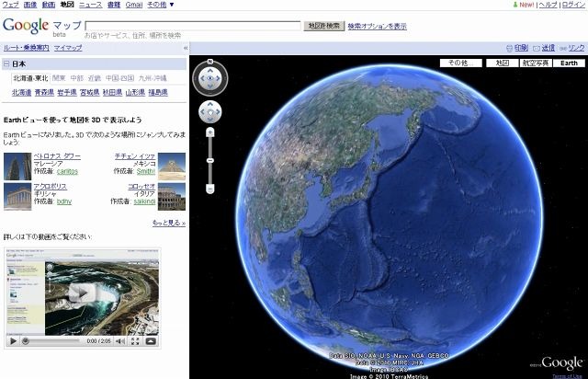Rotate view left with look joystick arrow
Viewport: 588px width, 379px height.
202,78
